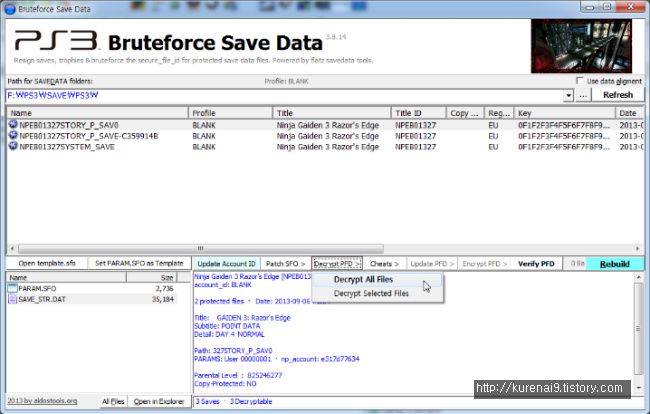Click the Date column header
The image size is (650, 414).
click(x=629, y=113)
